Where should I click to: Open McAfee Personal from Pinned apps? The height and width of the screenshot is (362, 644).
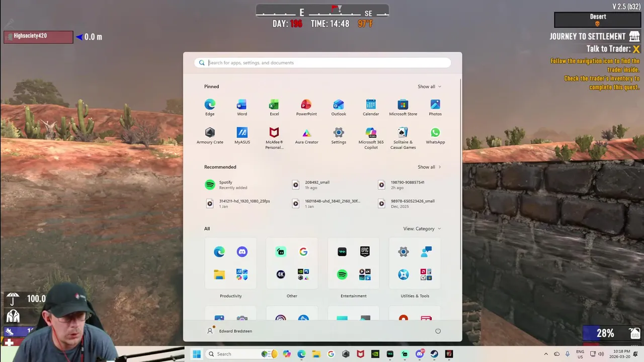(x=274, y=138)
